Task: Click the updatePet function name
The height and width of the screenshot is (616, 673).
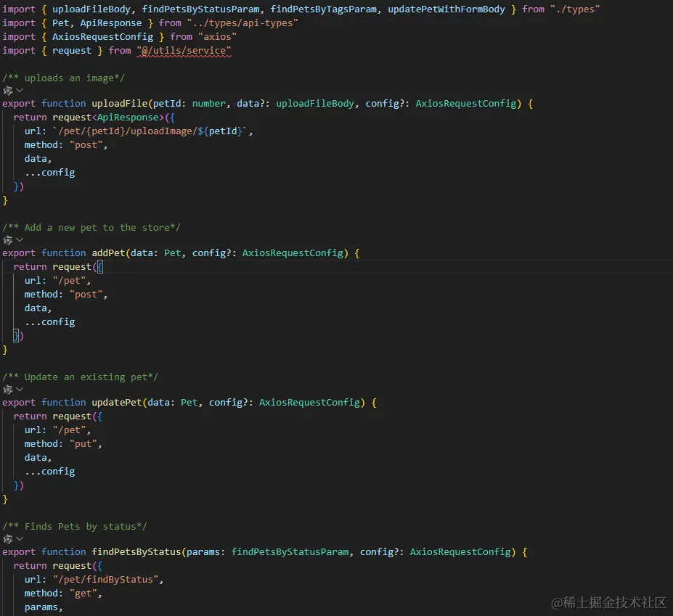Action: click(117, 403)
